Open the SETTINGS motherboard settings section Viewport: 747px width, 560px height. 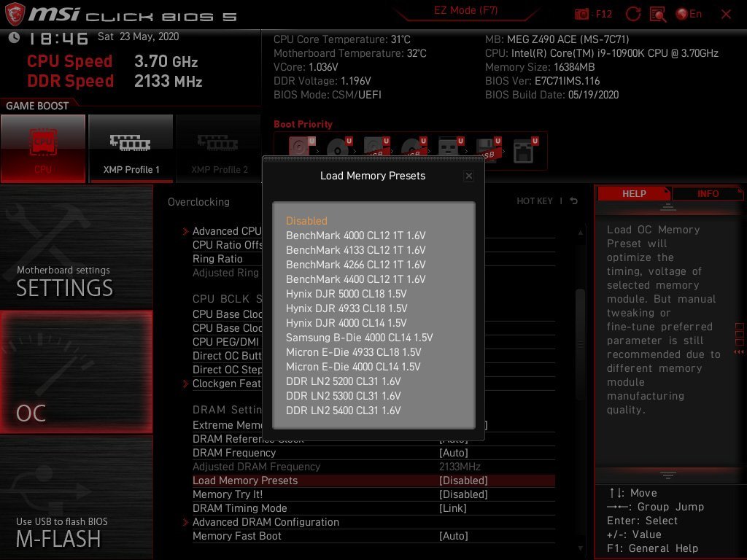76,246
